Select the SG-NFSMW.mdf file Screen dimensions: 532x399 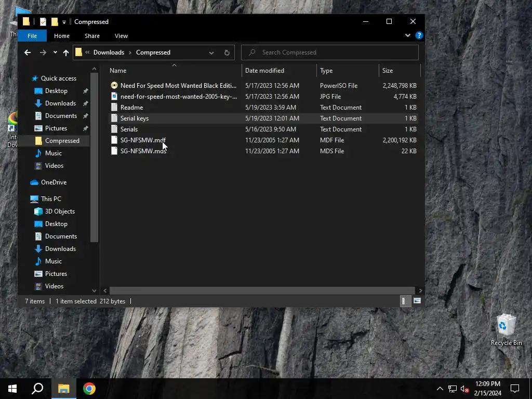pos(263,140)
